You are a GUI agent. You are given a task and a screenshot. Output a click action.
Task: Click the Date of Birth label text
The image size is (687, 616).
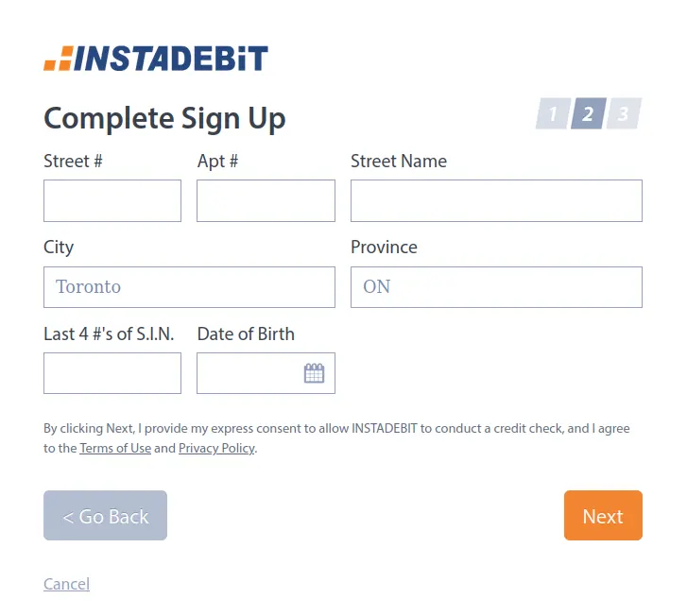point(246,334)
